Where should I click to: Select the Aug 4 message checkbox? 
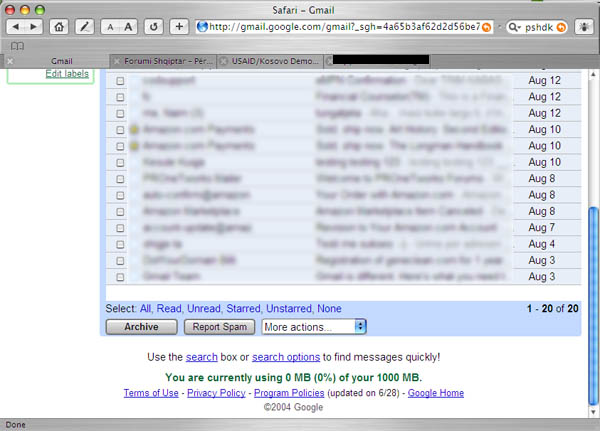click(120, 244)
